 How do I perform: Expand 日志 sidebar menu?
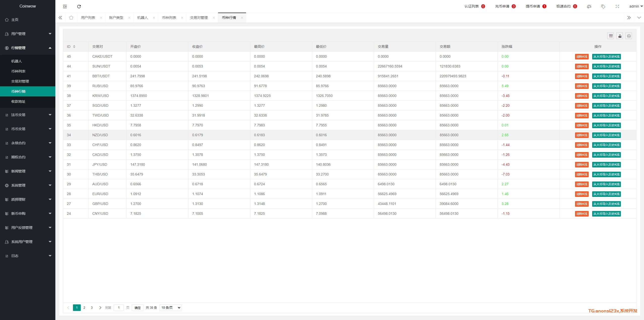(28, 256)
